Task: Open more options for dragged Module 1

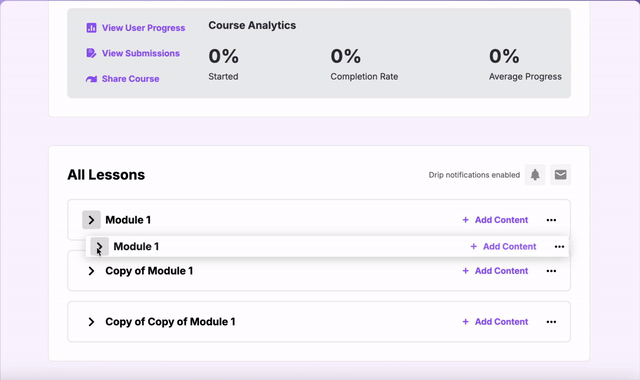Action: coord(559,247)
